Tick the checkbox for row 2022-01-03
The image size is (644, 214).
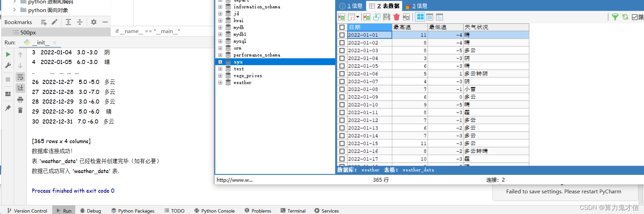coord(342,51)
